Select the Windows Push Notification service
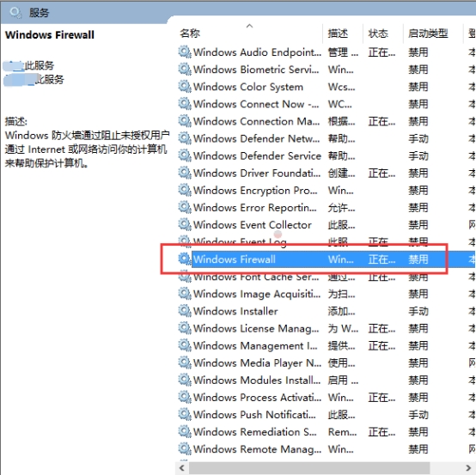The image size is (476, 475). point(326,414)
